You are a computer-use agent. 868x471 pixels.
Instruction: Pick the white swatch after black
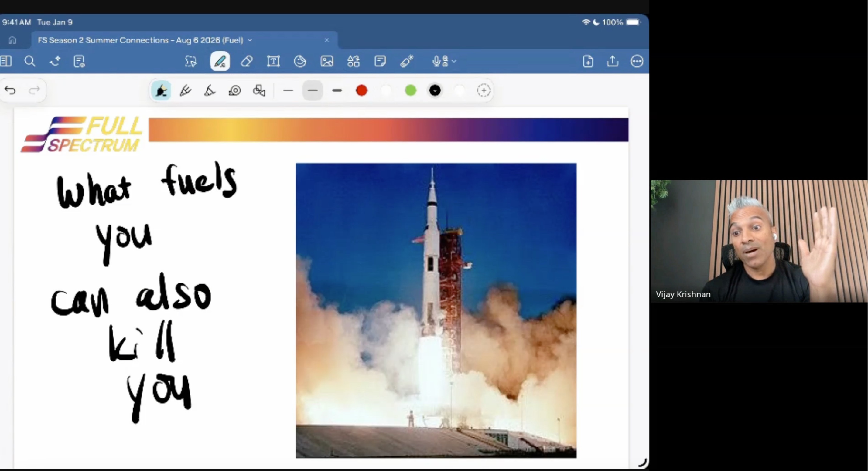click(x=459, y=90)
